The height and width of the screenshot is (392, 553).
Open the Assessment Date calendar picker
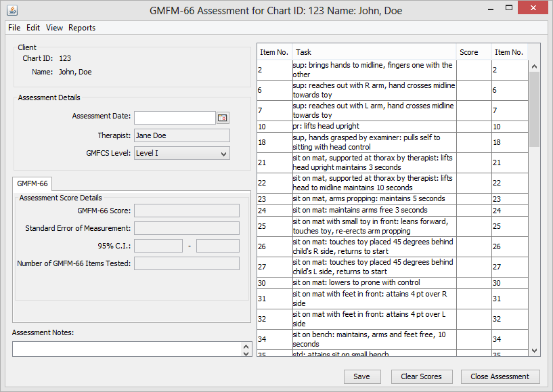[x=223, y=118]
